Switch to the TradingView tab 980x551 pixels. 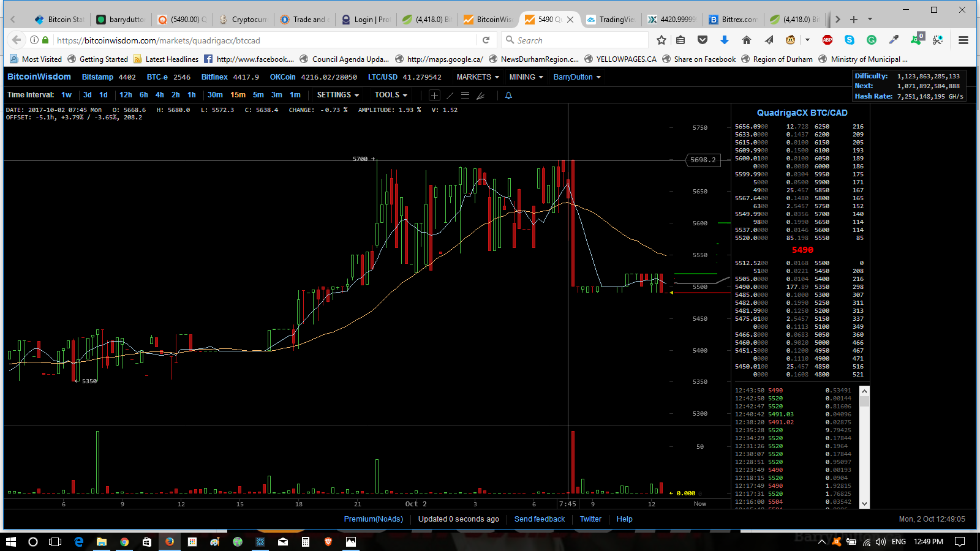tap(611, 20)
